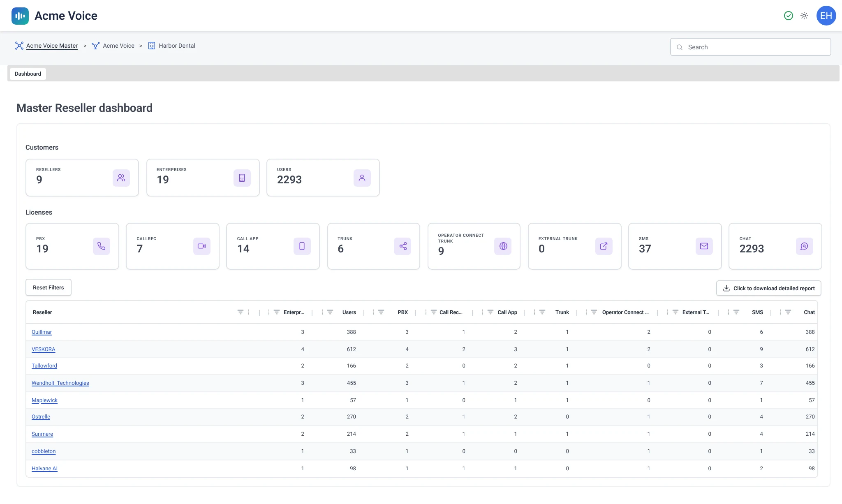Screen dimensions: 842x504
Task: Focus the Search input field
Action: coord(750,47)
